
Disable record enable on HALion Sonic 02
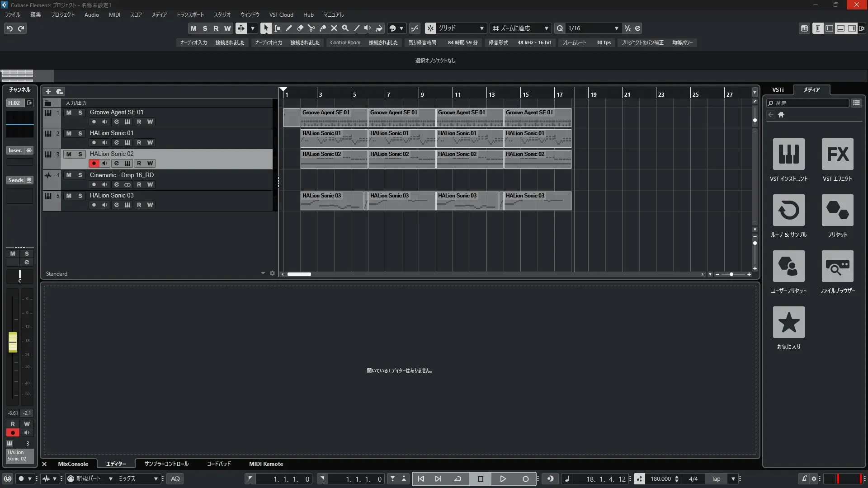94,163
